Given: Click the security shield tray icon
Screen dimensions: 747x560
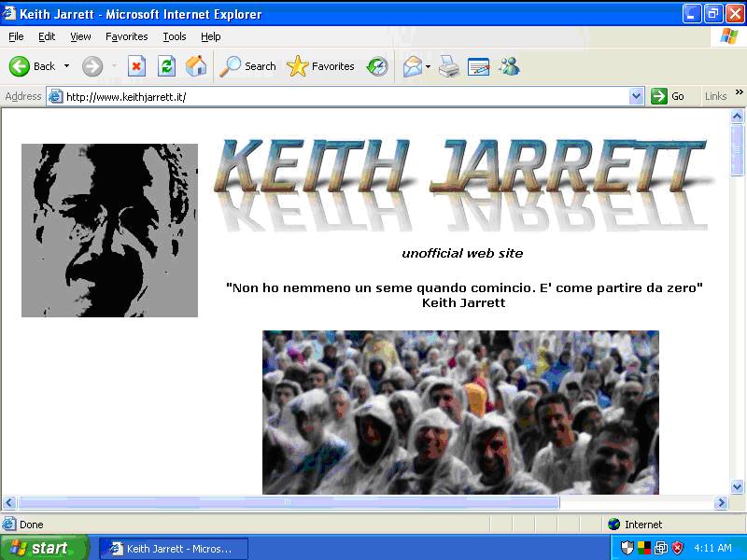Looking at the screenshot, I should (627, 548).
